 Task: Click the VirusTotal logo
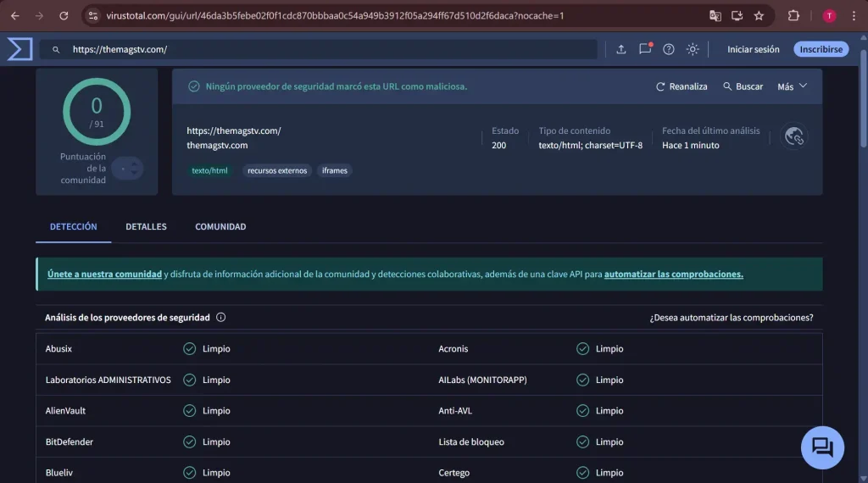(20, 49)
